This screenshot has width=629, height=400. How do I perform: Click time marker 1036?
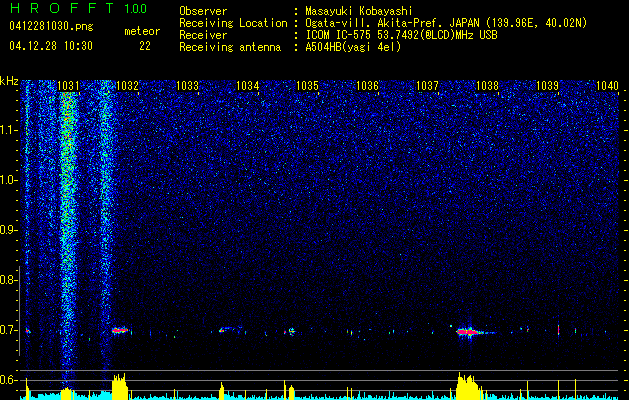point(367,86)
